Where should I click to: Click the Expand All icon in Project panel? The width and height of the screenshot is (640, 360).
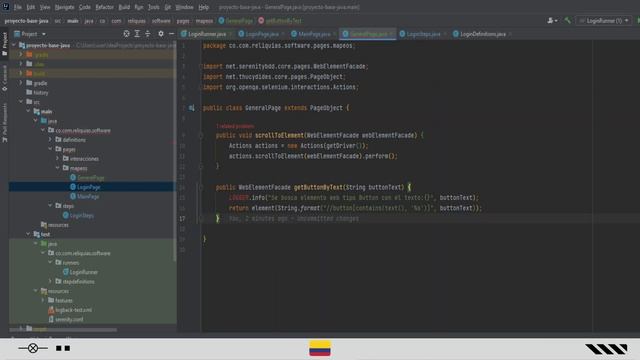pyautogui.click(x=137, y=34)
